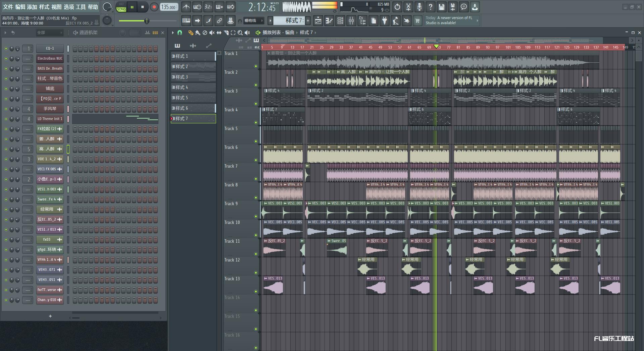Toggle overdub blend recording icon
Image resolution: width=644 pixels, height=351 pixels.
[219, 7]
